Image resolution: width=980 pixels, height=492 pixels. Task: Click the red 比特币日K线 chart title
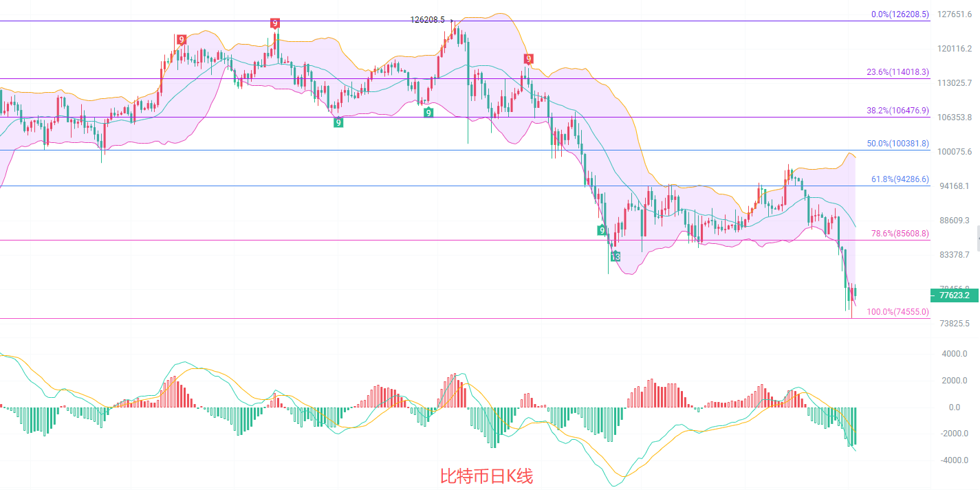point(486,476)
